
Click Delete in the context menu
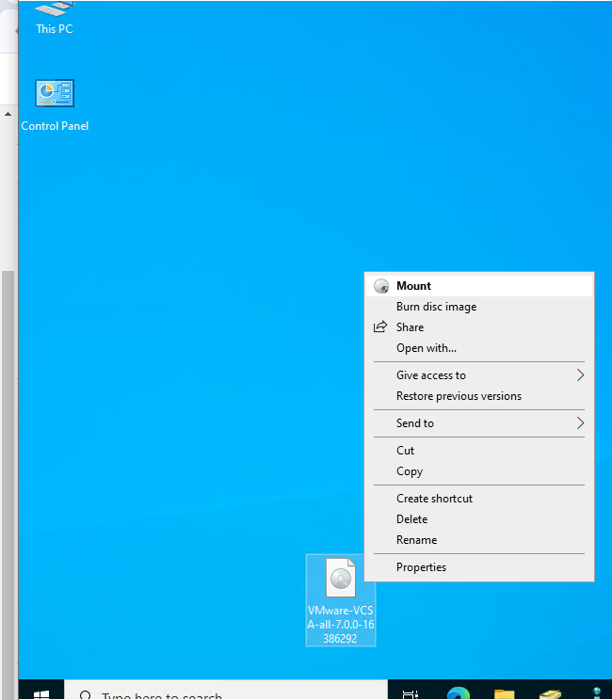411,519
